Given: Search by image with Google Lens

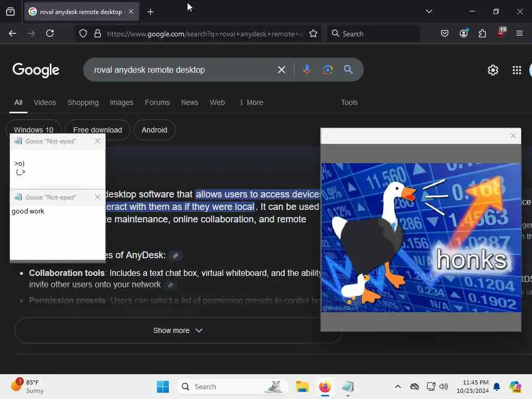Looking at the screenshot, I should click(327, 70).
